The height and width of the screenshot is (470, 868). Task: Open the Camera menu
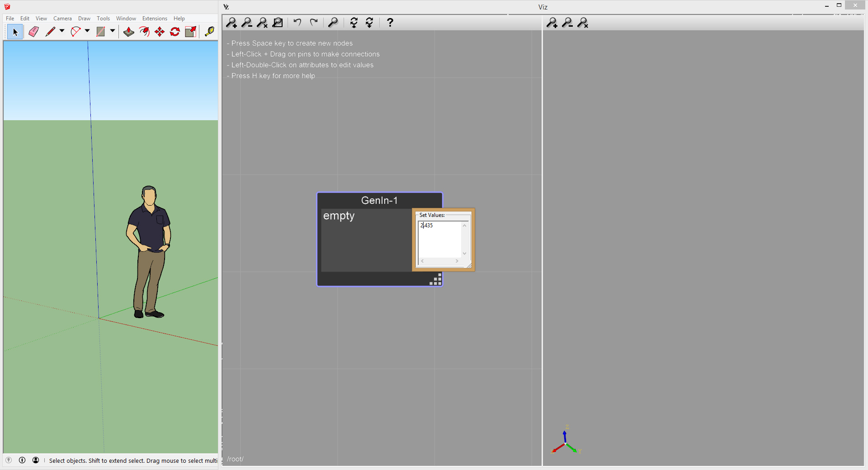click(62, 19)
